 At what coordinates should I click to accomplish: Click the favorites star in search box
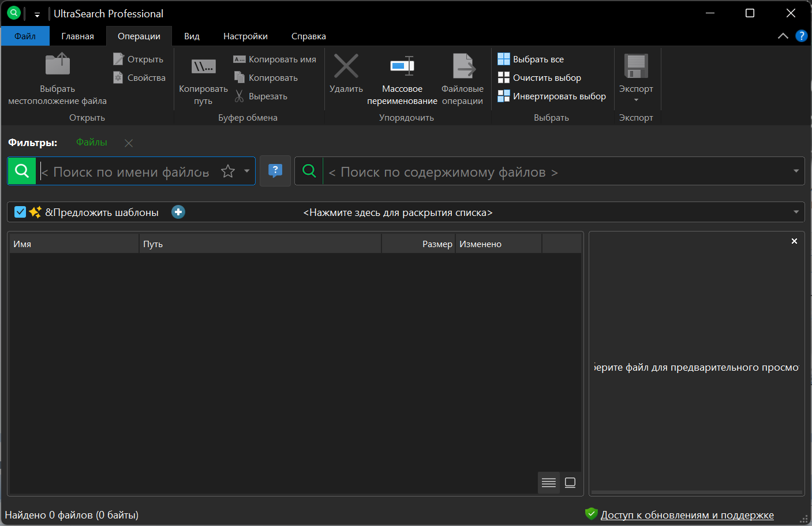click(x=228, y=171)
